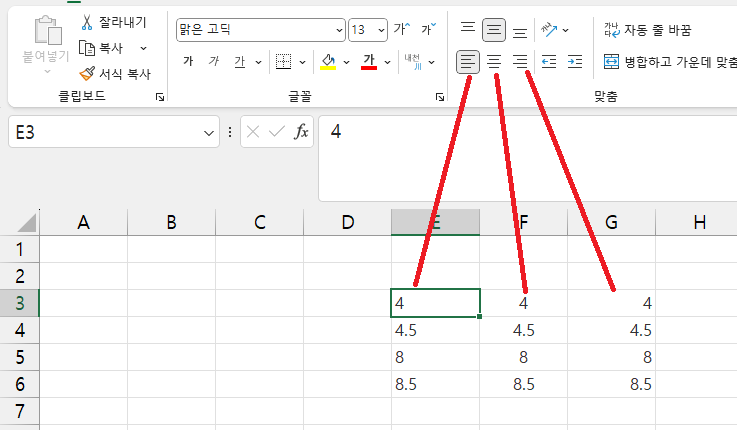Screen dimensions: 737x430
Task: Click the Borders icon
Action: click(x=283, y=62)
